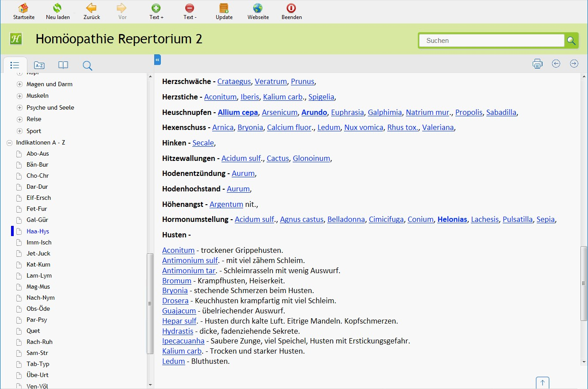Click into the Suchen search field
The height and width of the screenshot is (389, 588).
[x=491, y=41]
